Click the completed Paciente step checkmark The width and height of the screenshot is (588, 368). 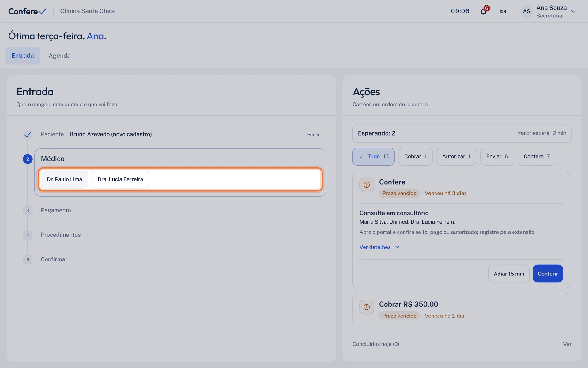tap(28, 134)
